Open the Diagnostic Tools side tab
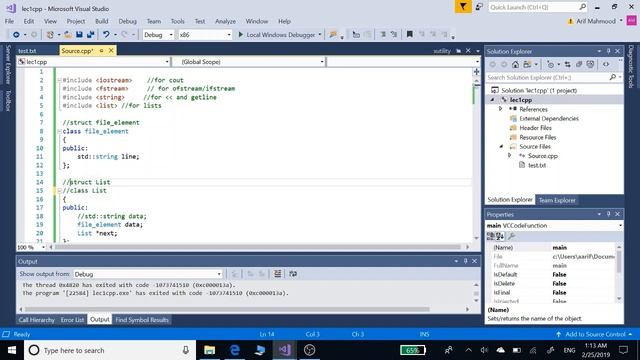The height and width of the screenshot is (360, 640). (x=631, y=67)
